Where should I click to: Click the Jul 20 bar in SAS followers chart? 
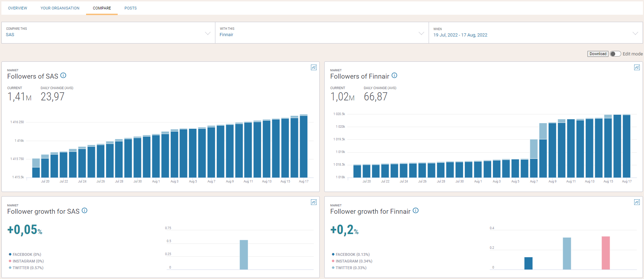click(x=45, y=166)
